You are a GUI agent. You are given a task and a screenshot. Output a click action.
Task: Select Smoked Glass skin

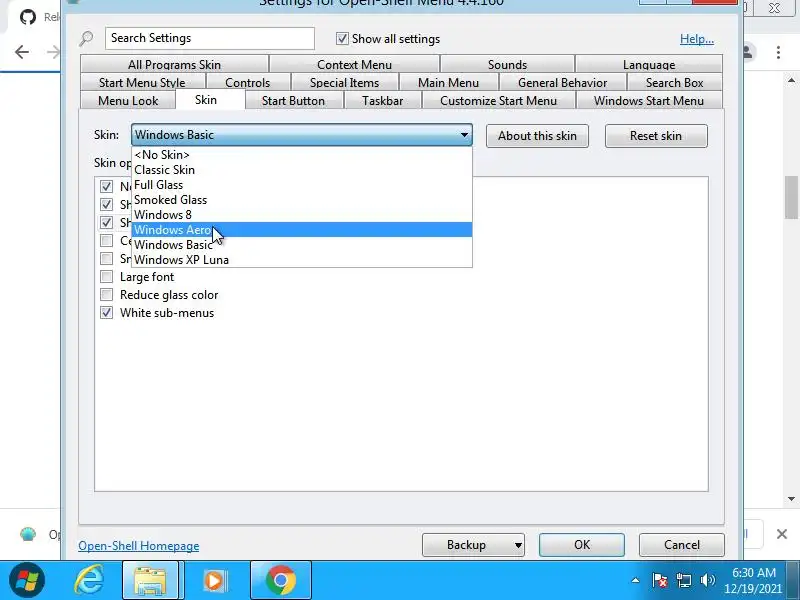click(302, 200)
